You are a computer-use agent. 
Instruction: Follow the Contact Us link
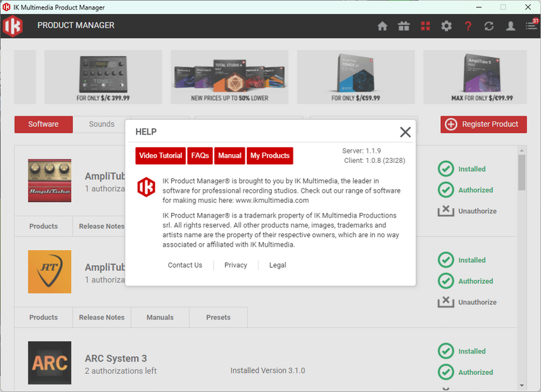185,265
